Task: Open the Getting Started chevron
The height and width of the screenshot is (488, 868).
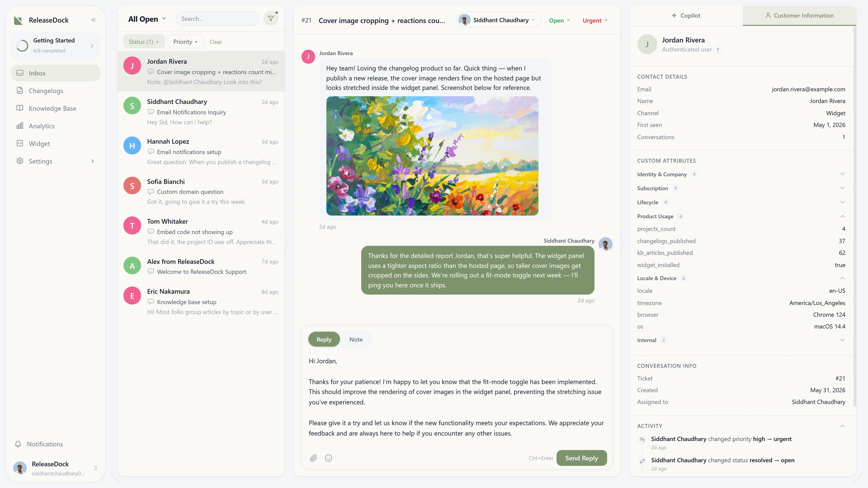Action: point(92,45)
